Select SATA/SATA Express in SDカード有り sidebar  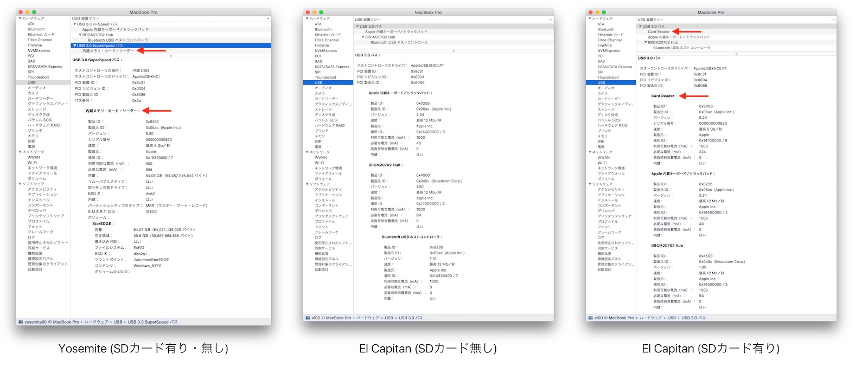(x=615, y=67)
